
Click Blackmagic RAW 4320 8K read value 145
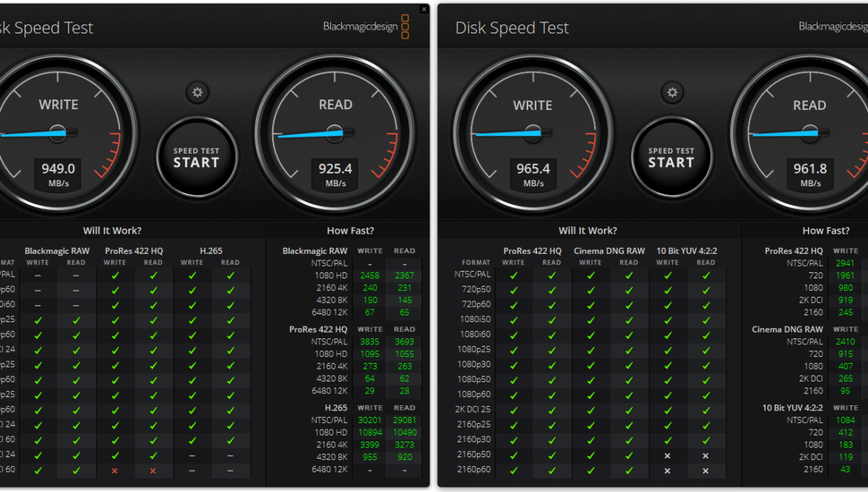(x=404, y=300)
